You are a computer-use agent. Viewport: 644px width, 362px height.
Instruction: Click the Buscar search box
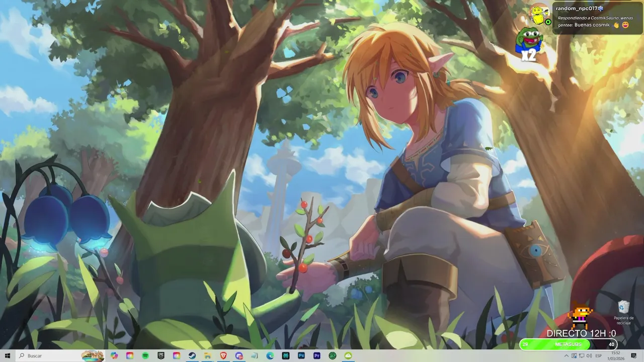coord(60,355)
